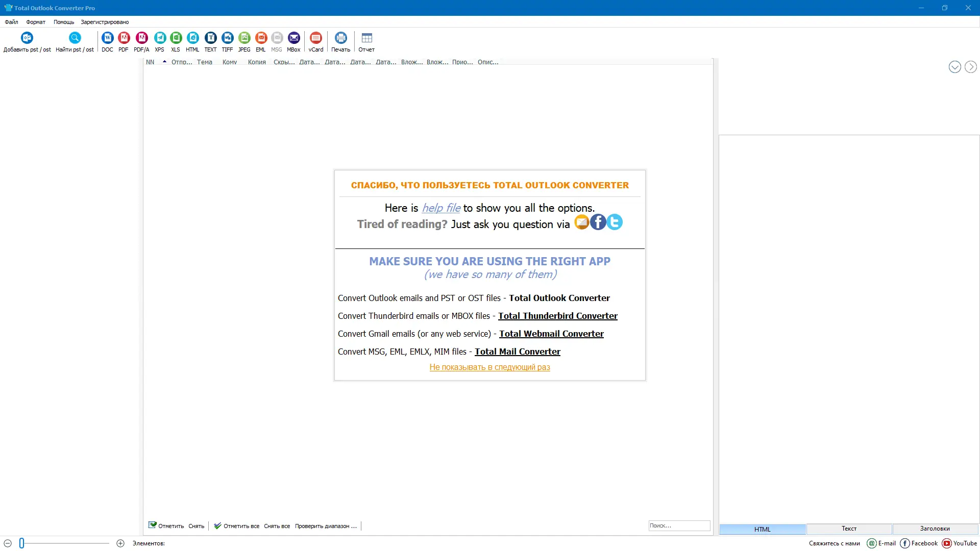Click Не показывать в следующий раз link
The image size is (980, 551).
coord(489,367)
